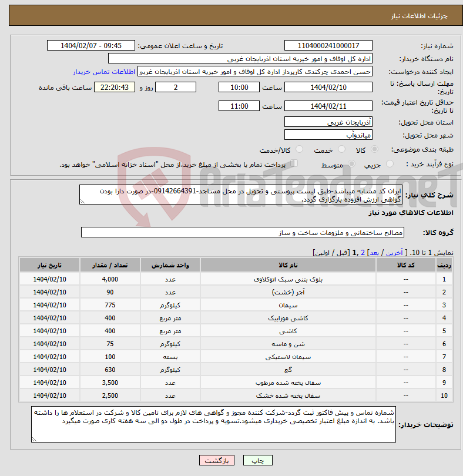
Task: Click quantity 2,500 in row 10
Action: tap(110, 395)
